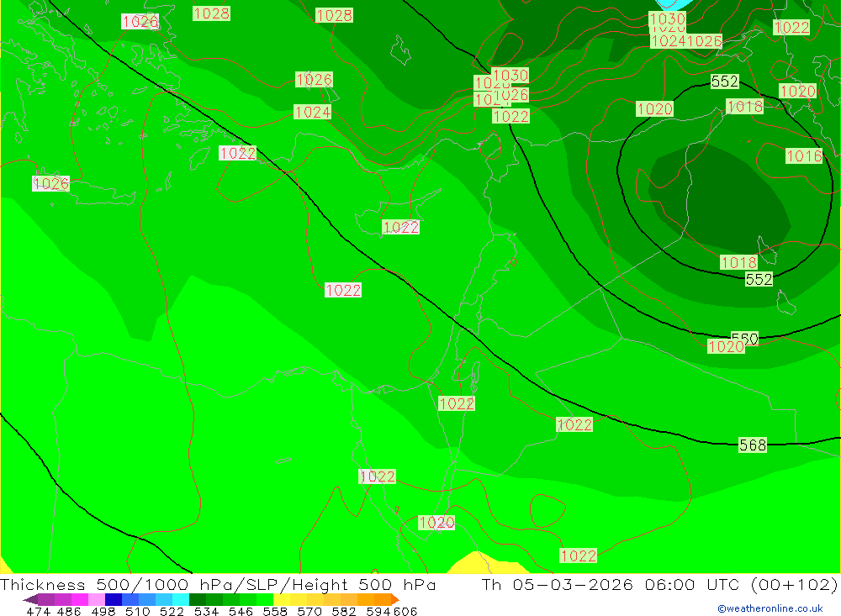Click the 1022 isobar label on Cyprus
Screen dimensions: 841x616
[x=400, y=227]
